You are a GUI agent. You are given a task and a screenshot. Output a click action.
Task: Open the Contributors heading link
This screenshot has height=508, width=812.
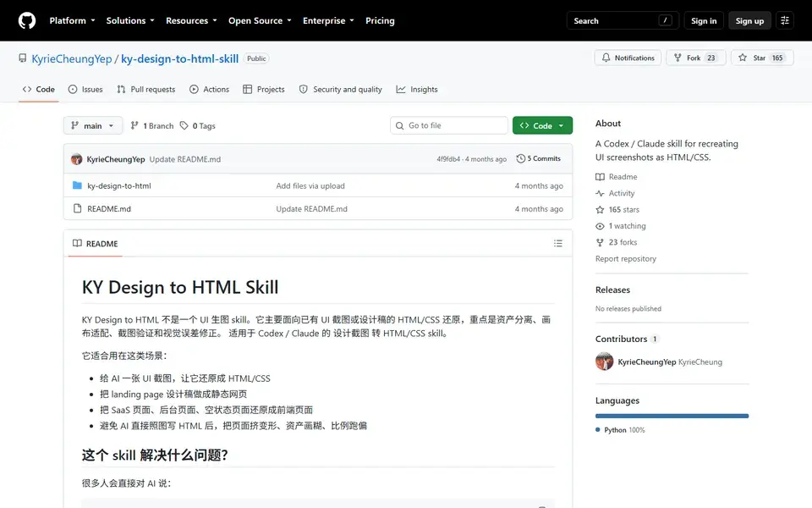pos(627,339)
